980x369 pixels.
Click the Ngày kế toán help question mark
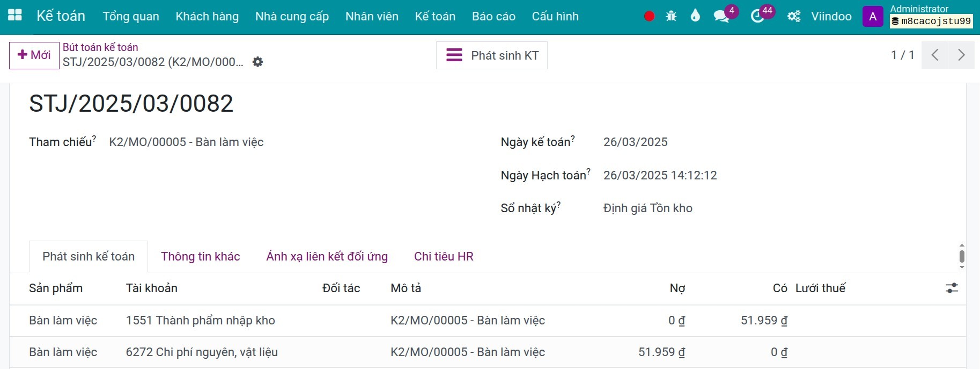pos(572,138)
